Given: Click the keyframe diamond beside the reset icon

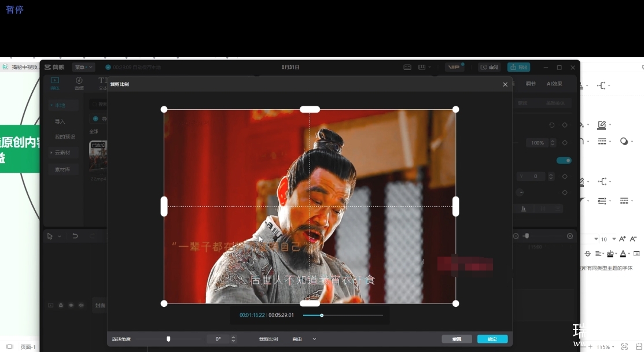Looking at the screenshot, I should tap(565, 125).
